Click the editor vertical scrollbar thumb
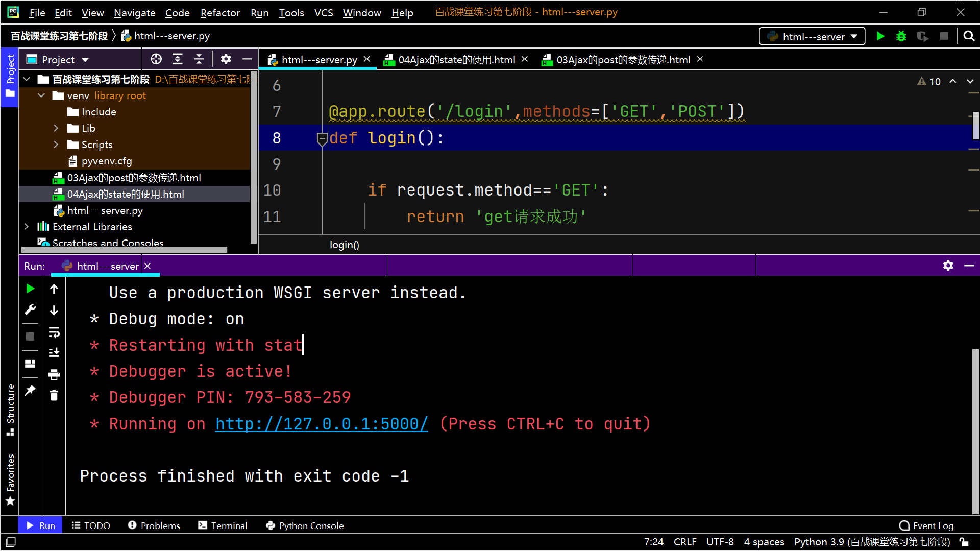 pos(975,125)
